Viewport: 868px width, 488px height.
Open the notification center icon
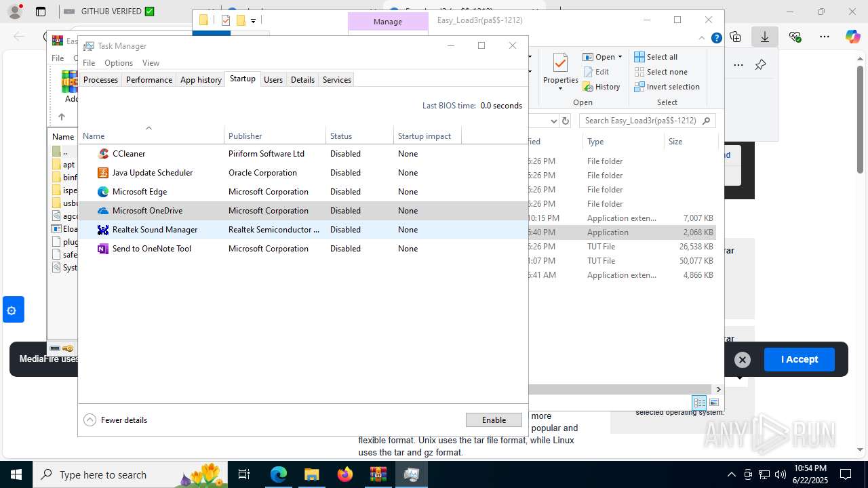(x=846, y=474)
